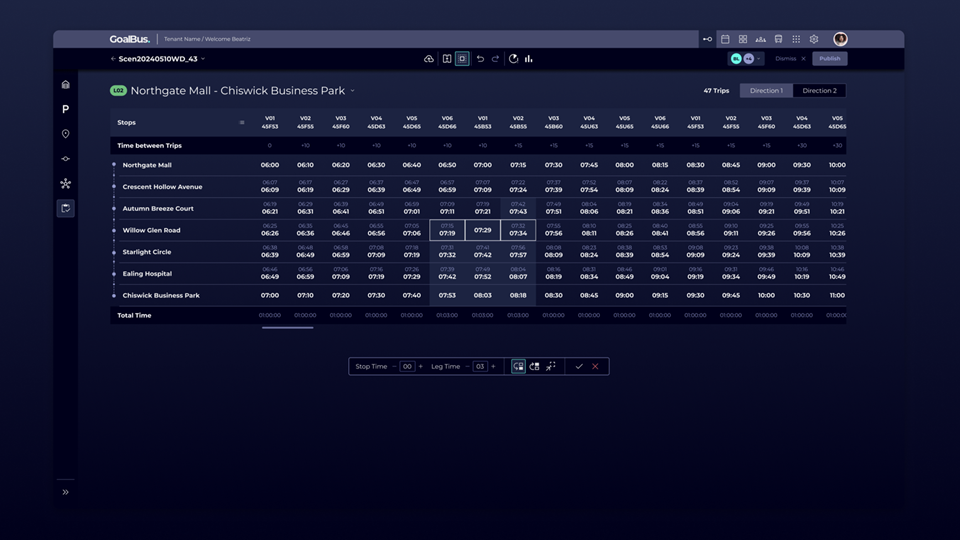The height and width of the screenshot is (540, 960).
Task: Click the Total Time row label
Action: tap(134, 315)
